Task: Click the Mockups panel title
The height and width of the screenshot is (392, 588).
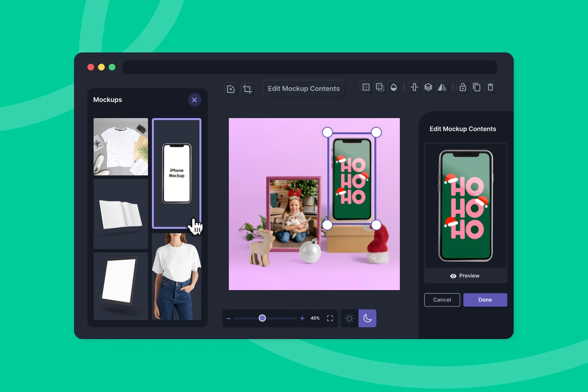Action: [x=108, y=100]
